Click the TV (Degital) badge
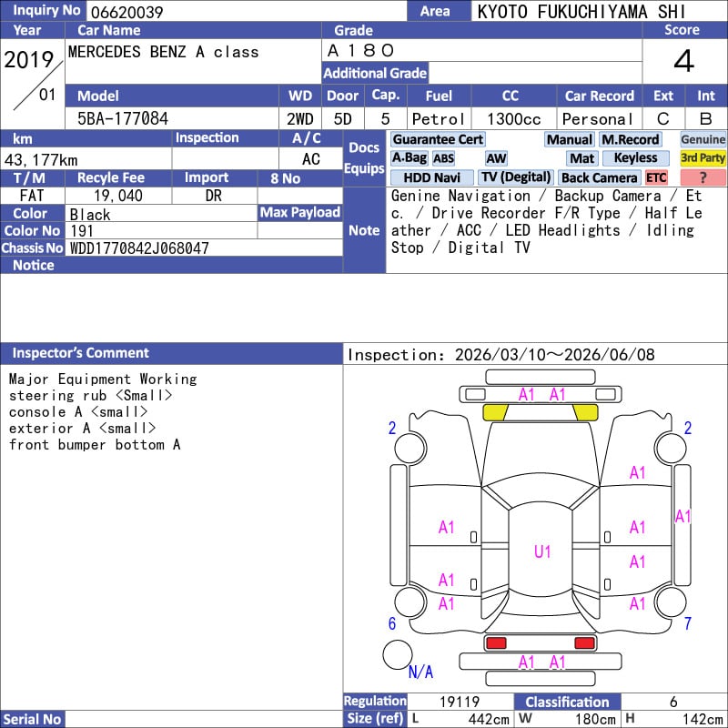This screenshot has height=728, width=728. pyautogui.click(x=516, y=177)
